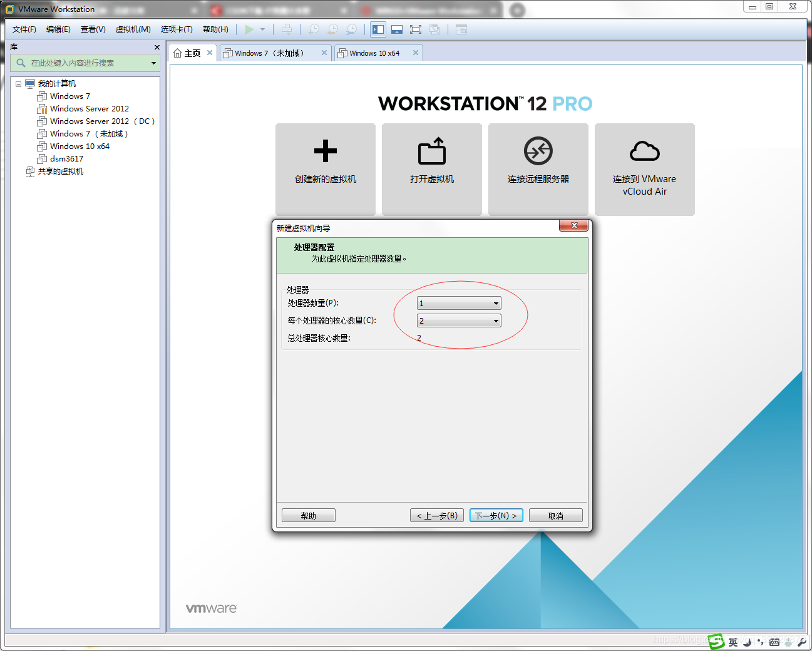The height and width of the screenshot is (651, 812).
Task: Toggle the 英 language mode indicator
Action: click(x=733, y=642)
